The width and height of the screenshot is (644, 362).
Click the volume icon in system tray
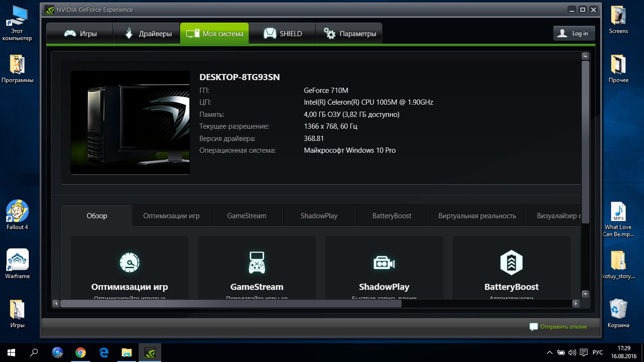[x=572, y=352]
